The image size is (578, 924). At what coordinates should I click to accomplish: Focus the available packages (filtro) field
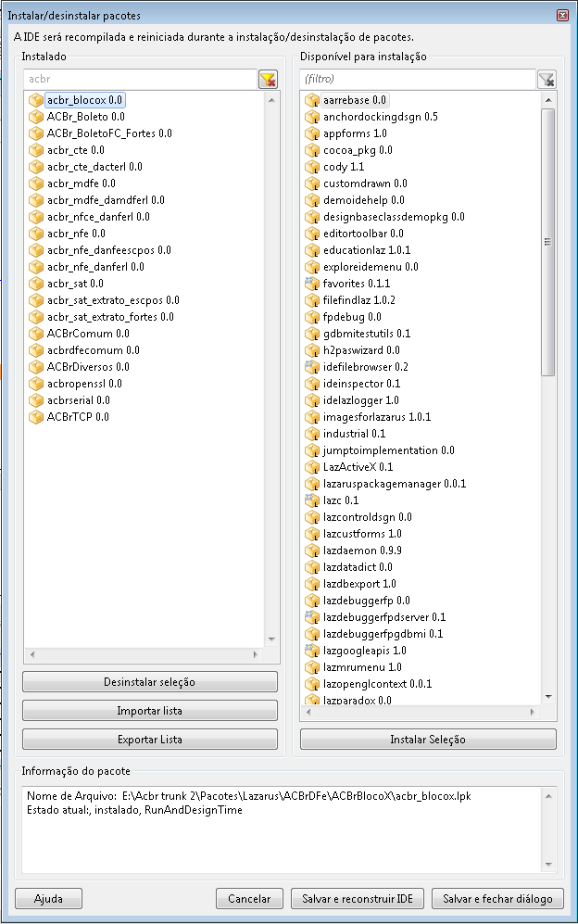point(418,79)
